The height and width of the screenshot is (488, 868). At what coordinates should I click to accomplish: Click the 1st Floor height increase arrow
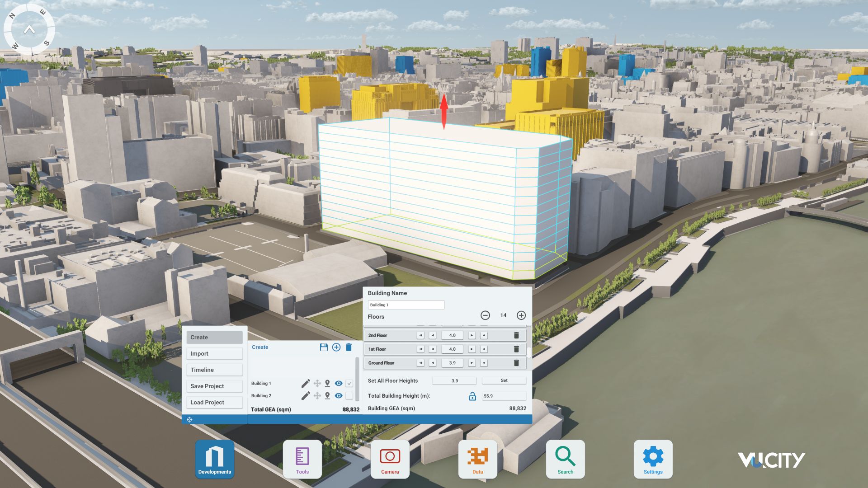click(x=472, y=349)
